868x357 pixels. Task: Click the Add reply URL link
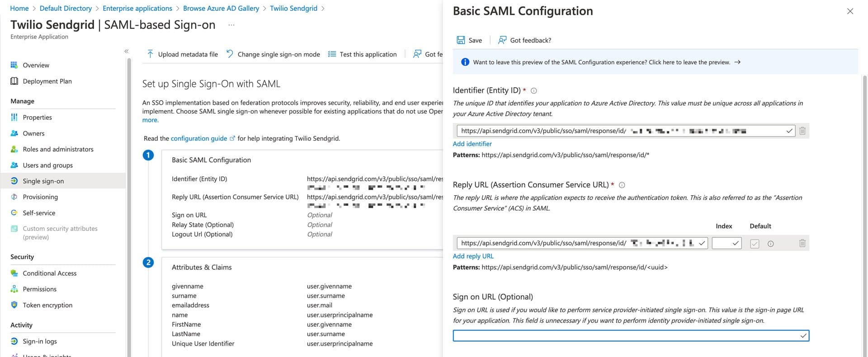coord(473,256)
